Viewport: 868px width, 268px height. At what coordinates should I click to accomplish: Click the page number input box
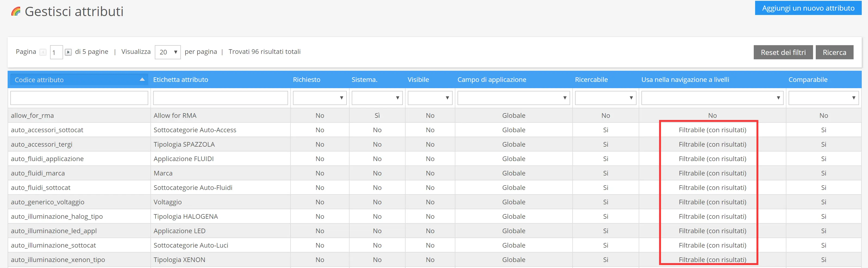click(56, 52)
